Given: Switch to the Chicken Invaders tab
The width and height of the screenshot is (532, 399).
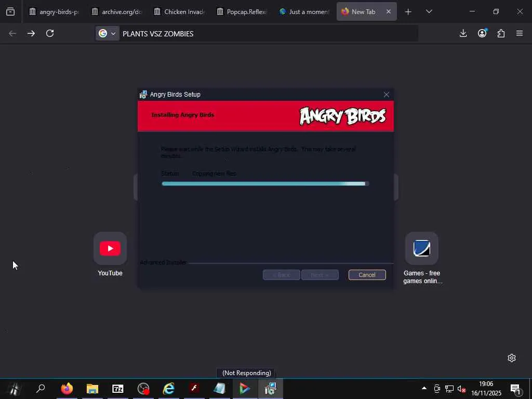Looking at the screenshot, I should pyautogui.click(x=179, y=12).
